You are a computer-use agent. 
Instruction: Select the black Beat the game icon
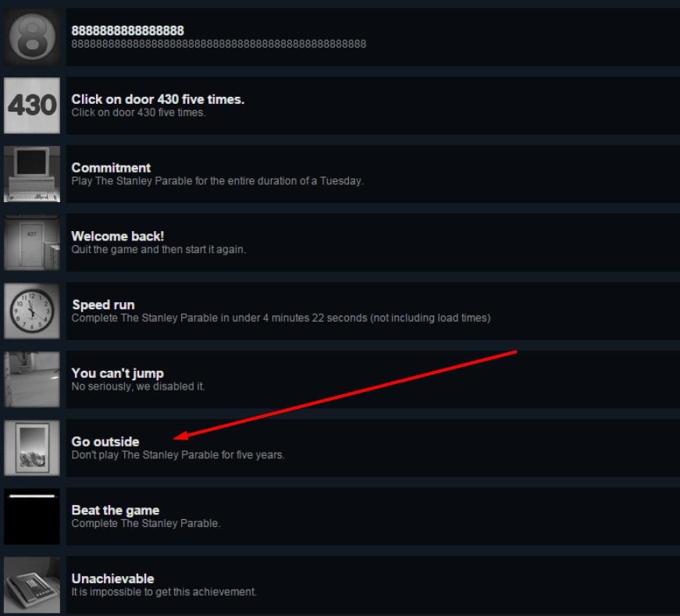coord(32,517)
